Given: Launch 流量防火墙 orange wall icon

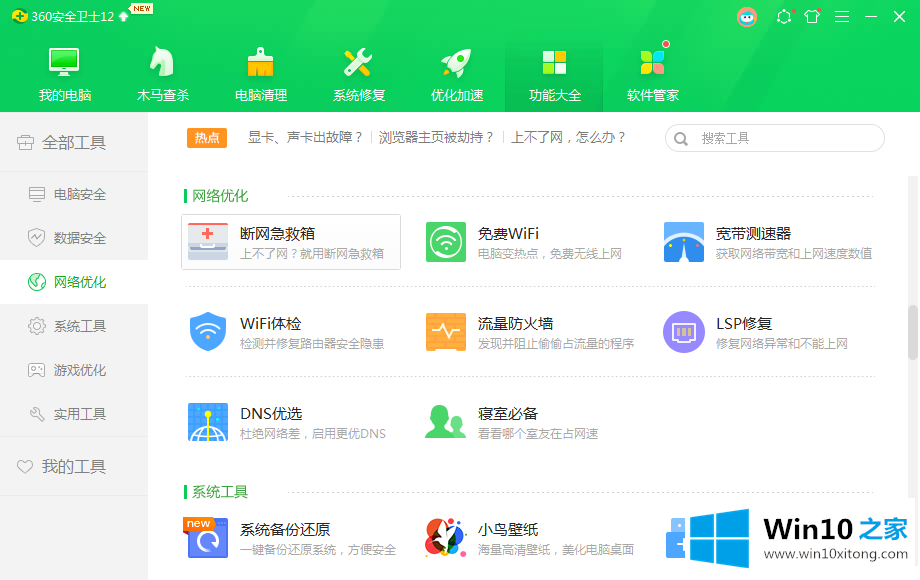Looking at the screenshot, I should tap(446, 332).
